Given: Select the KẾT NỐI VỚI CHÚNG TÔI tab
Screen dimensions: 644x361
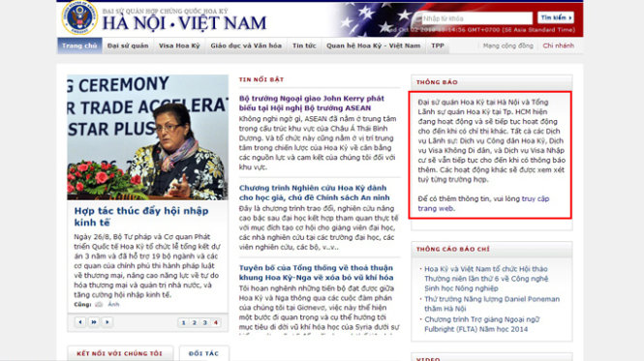Looking at the screenshot, I should 119,353.
